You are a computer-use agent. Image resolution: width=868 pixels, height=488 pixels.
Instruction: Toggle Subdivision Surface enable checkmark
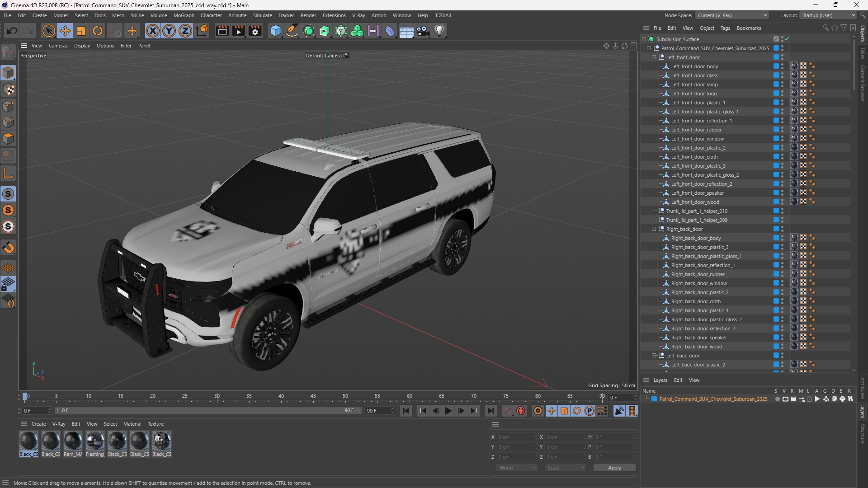(x=787, y=39)
